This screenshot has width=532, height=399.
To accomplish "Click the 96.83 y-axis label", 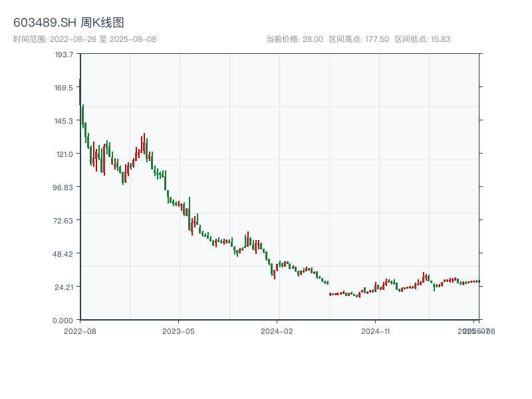I will pyautogui.click(x=64, y=187).
